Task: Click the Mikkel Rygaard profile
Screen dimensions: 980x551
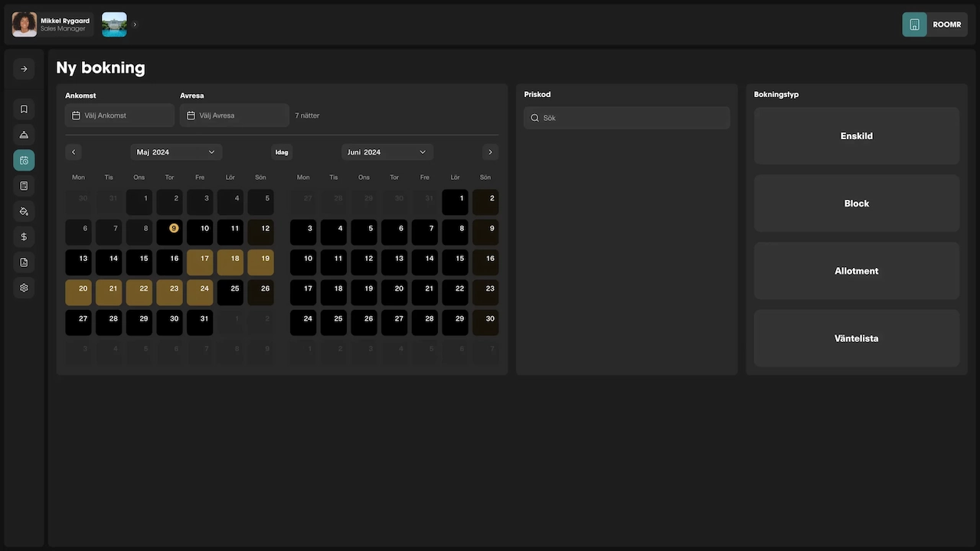Action: [x=51, y=24]
